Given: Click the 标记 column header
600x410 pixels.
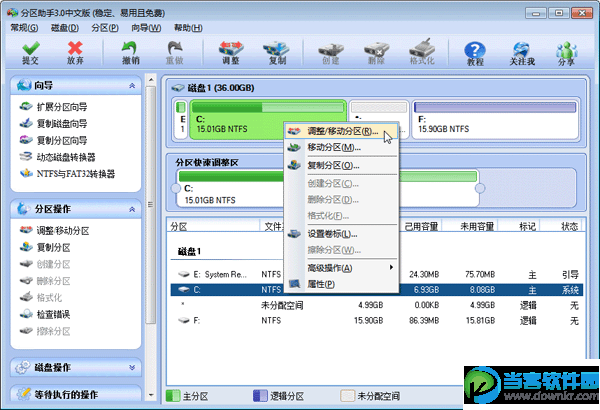Looking at the screenshot, I should tap(519, 226).
